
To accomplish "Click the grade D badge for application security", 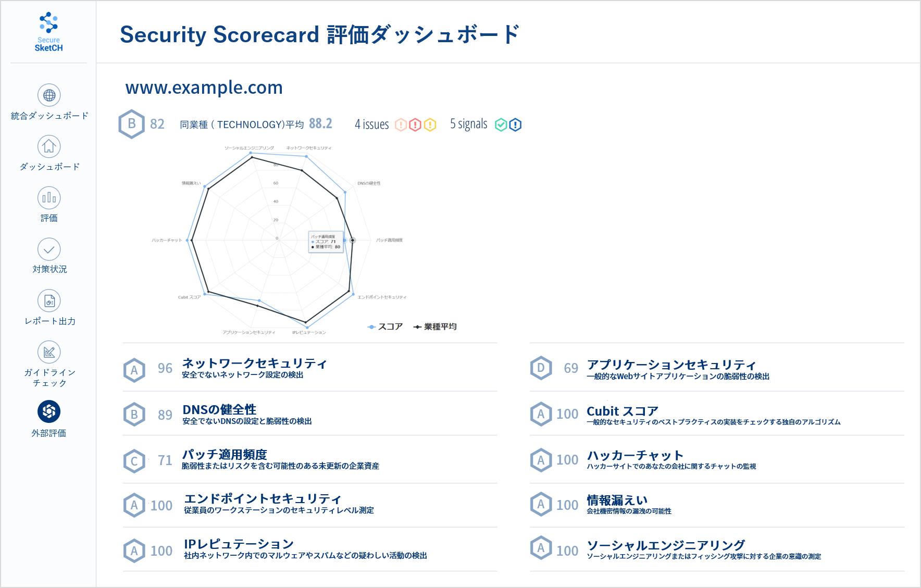I will 541,368.
